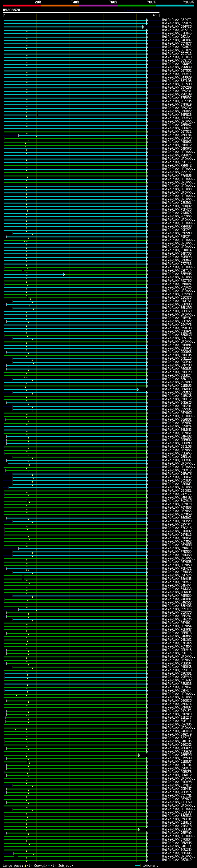The height and width of the screenshot is (868, 197).
Task: Select the red 20% identity color segment
Action: tap(22, 6)
